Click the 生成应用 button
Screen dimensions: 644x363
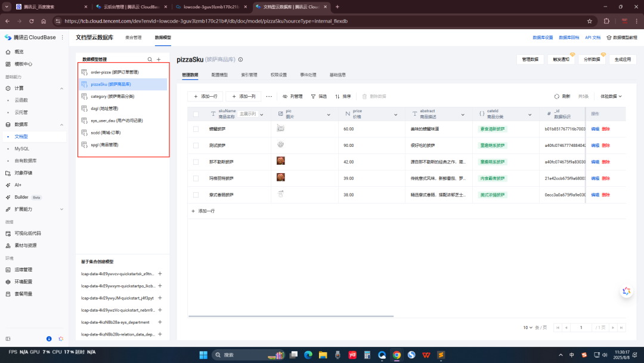coord(623,60)
